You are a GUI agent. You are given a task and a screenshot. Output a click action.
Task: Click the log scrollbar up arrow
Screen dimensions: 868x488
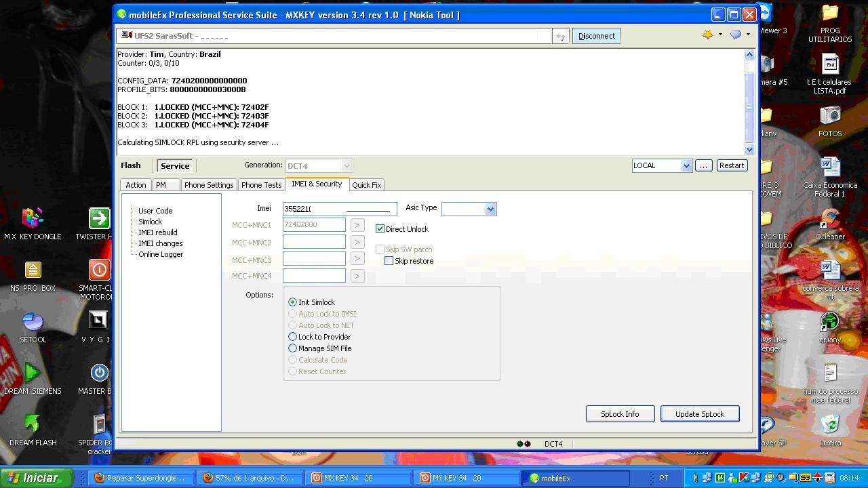[x=749, y=54]
